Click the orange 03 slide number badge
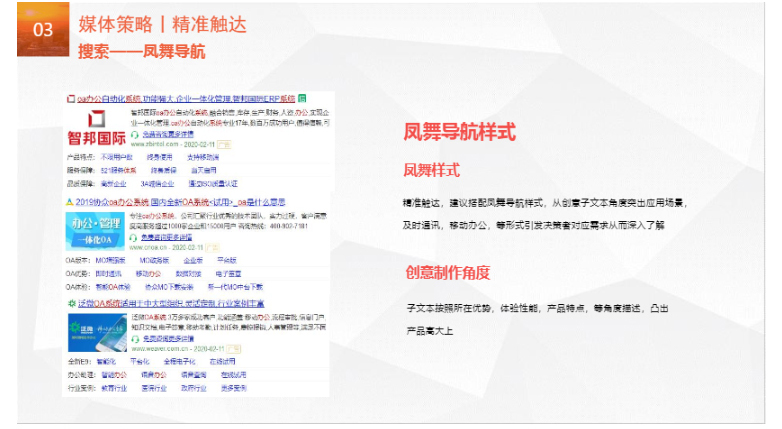Screen dimensions: 782x429 [43, 28]
